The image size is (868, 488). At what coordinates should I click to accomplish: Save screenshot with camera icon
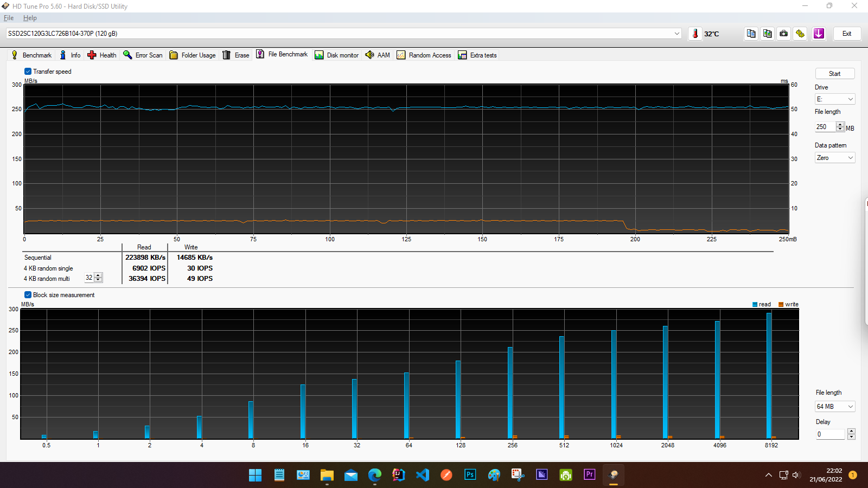click(784, 34)
